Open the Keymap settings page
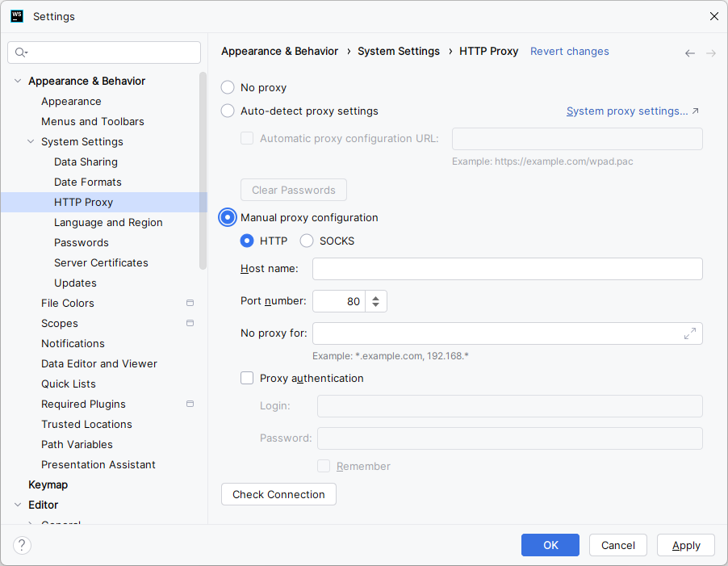Viewport: 728px width, 566px height. click(x=48, y=484)
